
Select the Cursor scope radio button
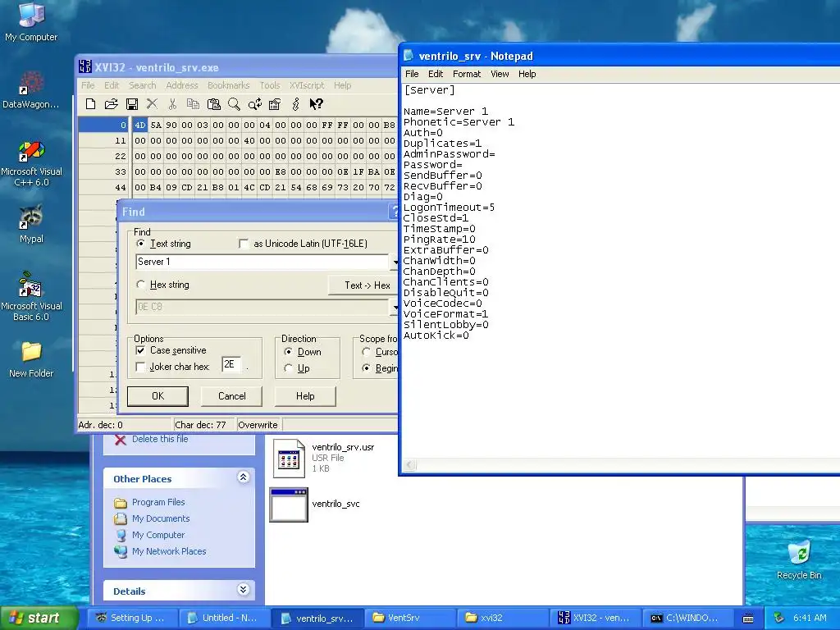[x=367, y=352]
